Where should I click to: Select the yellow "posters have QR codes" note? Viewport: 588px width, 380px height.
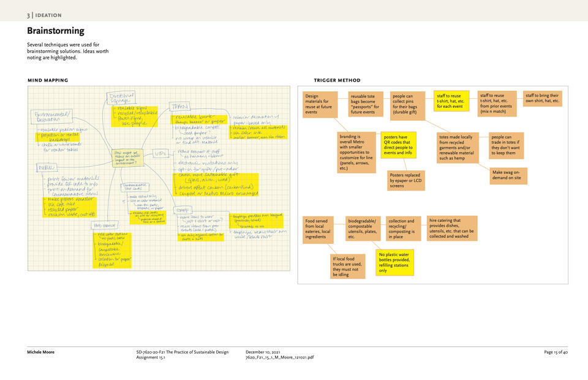point(398,145)
